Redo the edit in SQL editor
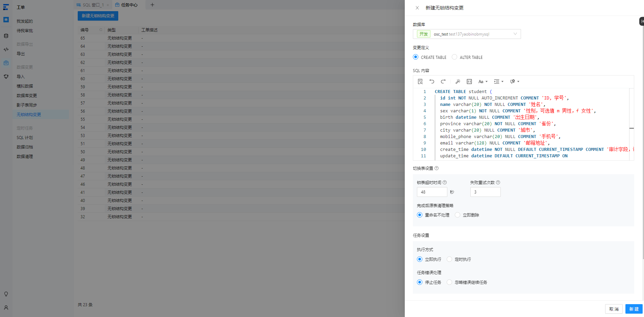 (443, 82)
